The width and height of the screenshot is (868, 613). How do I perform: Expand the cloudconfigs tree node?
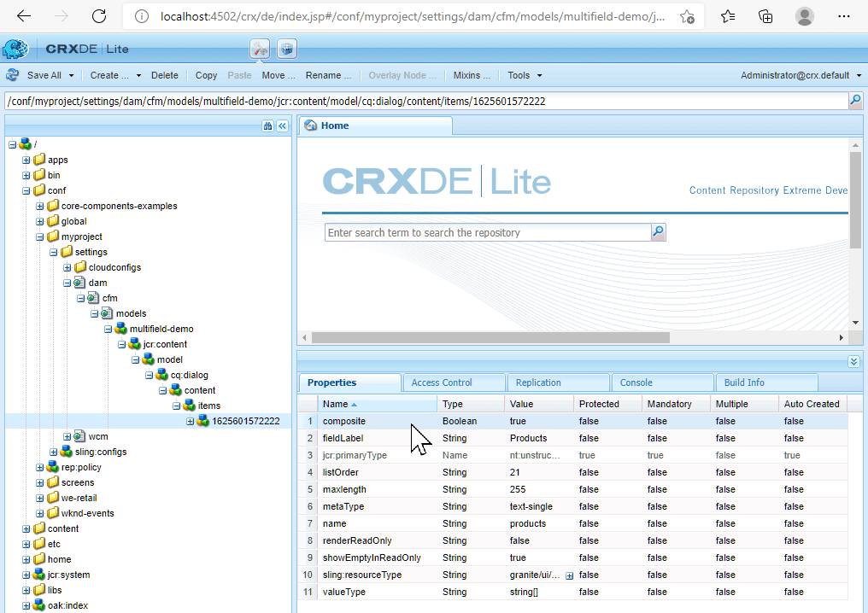click(67, 268)
